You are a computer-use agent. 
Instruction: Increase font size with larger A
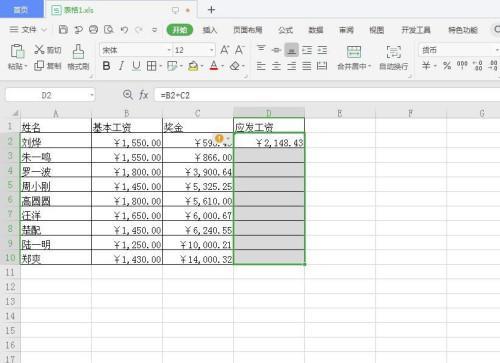click(x=225, y=50)
